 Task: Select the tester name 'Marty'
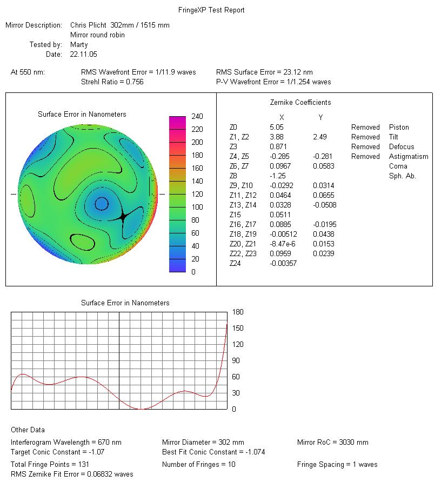click(79, 44)
